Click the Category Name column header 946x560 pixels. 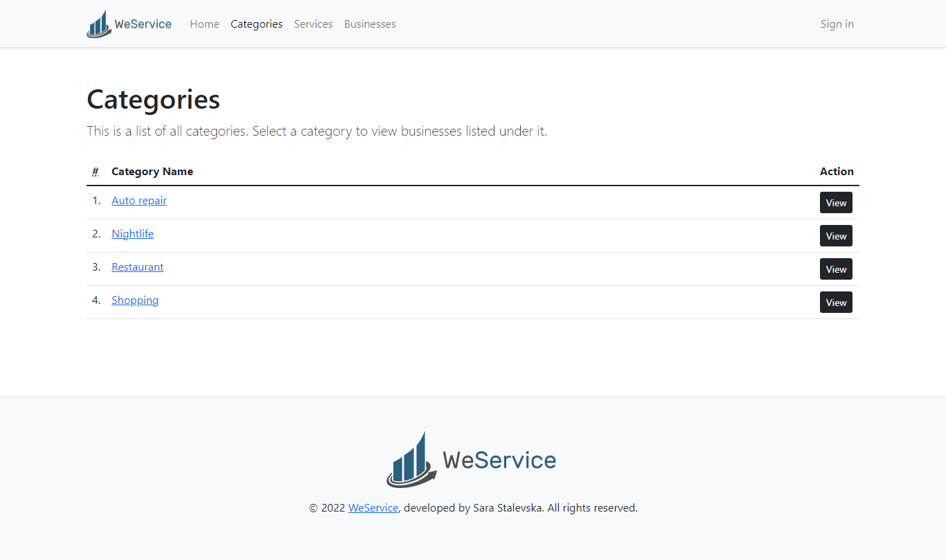click(152, 172)
